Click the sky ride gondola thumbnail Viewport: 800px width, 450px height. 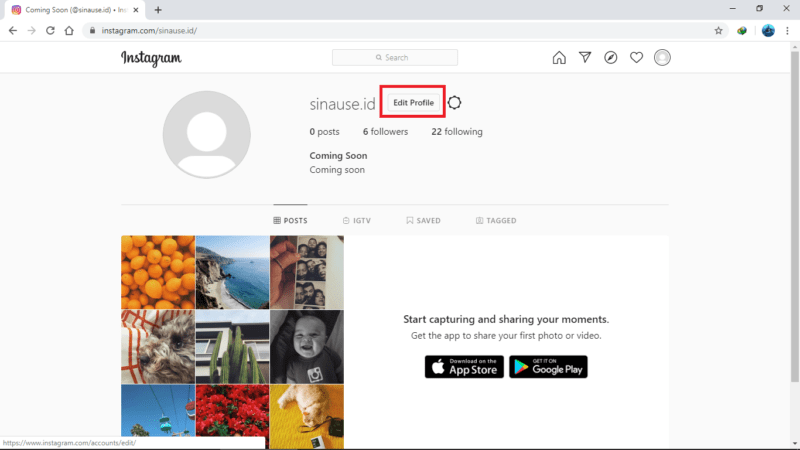(x=158, y=410)
